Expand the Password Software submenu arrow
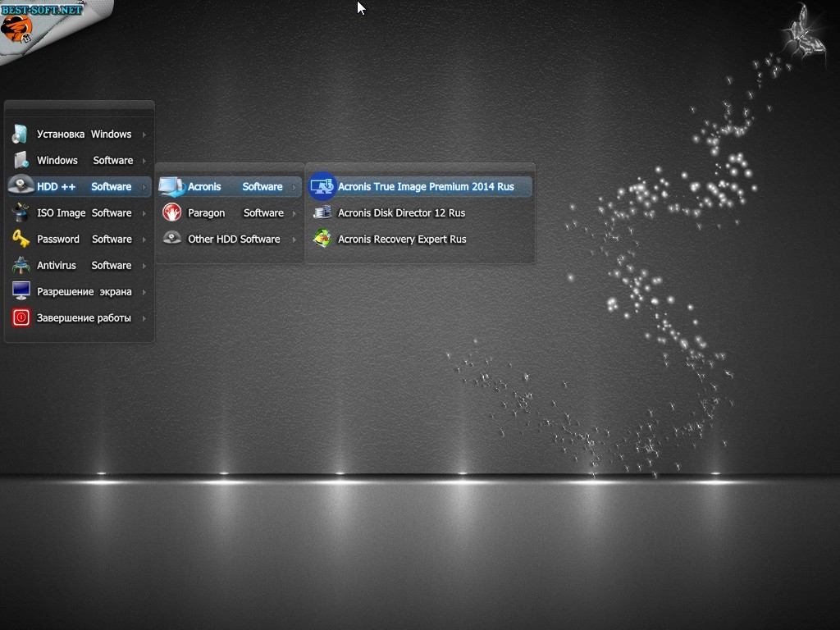 [144, 240]
